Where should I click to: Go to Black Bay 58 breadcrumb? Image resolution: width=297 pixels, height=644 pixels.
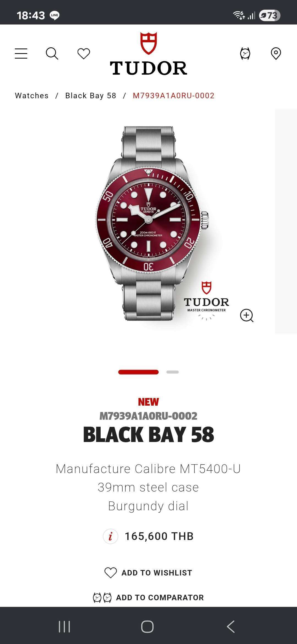click(91, 95)
